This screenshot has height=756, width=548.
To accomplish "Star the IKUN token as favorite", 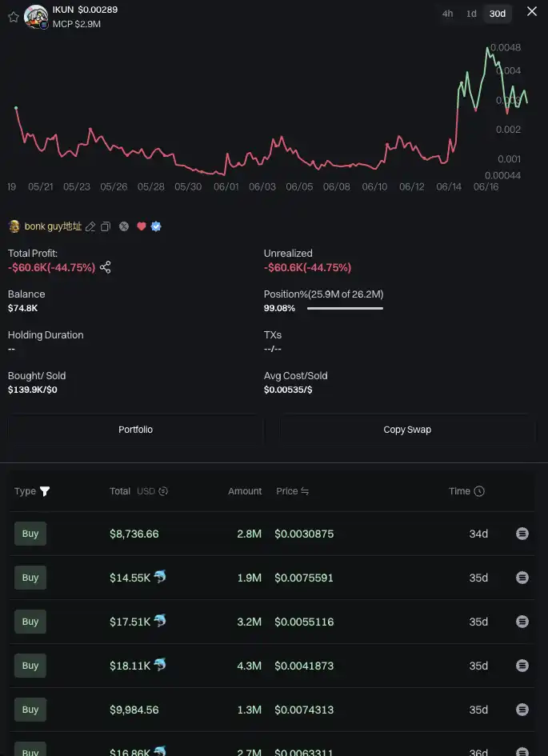I will 11,14.
